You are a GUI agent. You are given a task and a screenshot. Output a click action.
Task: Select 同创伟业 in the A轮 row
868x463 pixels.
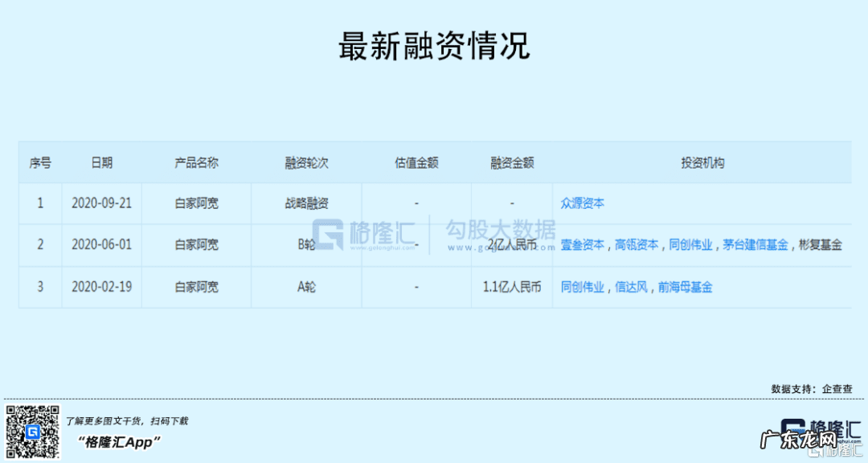(x=581, y=287)
